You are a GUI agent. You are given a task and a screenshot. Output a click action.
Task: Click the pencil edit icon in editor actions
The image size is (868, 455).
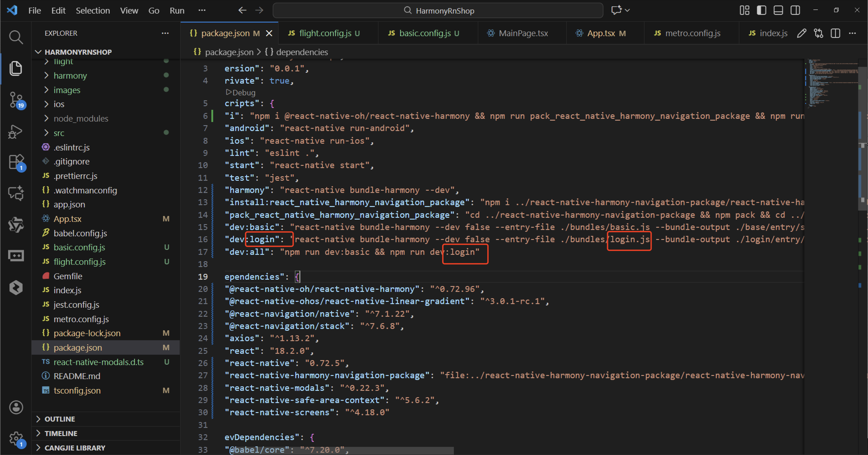point(802,33)
